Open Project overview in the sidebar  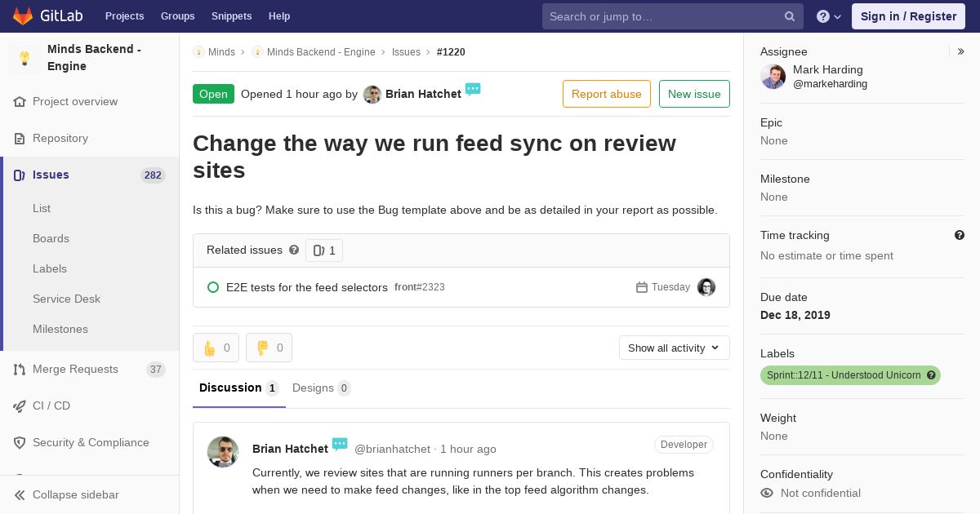pos(75,102)
